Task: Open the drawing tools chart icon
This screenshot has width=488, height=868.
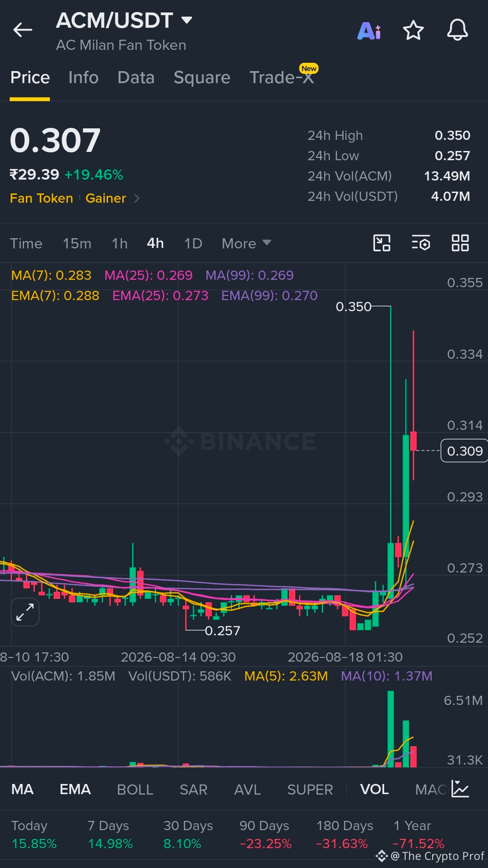Action: click(382, 243)
